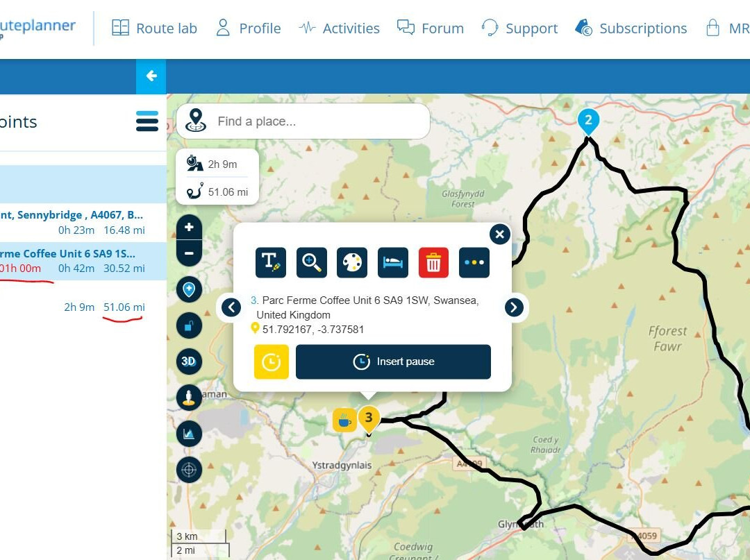
Task: Open the Activities menu item
Action: pyautogui.click(x=340, y=28)
